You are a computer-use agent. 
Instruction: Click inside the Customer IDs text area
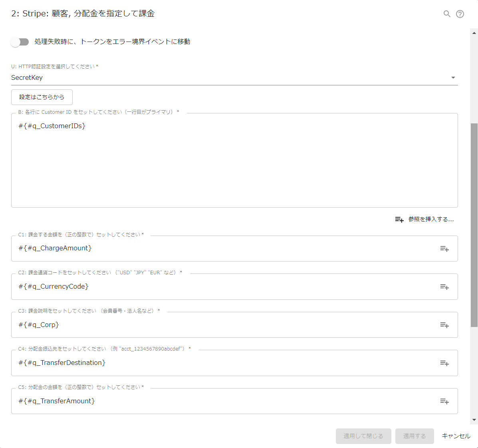(234, 160)
